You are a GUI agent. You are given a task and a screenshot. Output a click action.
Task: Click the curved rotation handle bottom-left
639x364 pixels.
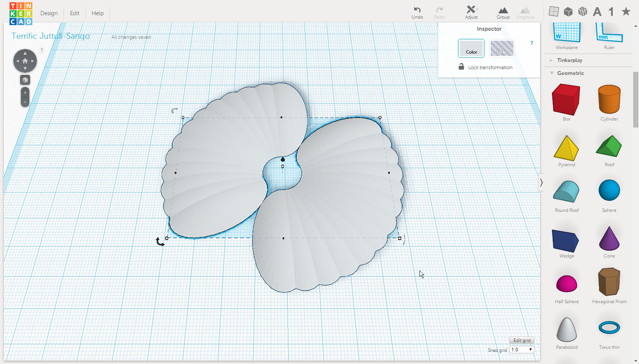pos(160,242)
